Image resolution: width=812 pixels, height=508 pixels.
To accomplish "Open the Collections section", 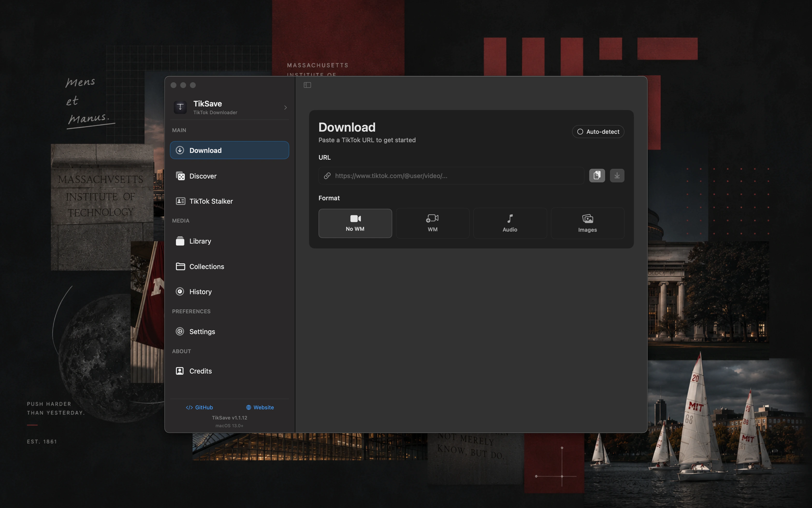I will tap(230, 266).
